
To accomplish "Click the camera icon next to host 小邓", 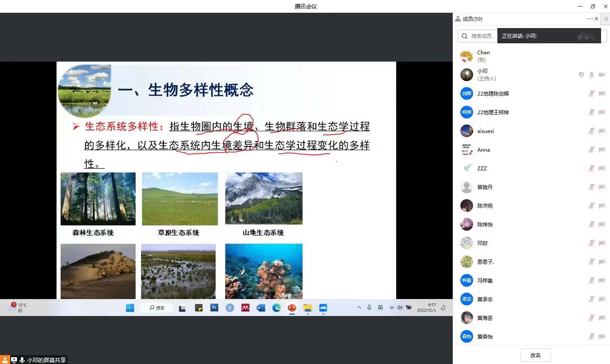I will (602, 75).
